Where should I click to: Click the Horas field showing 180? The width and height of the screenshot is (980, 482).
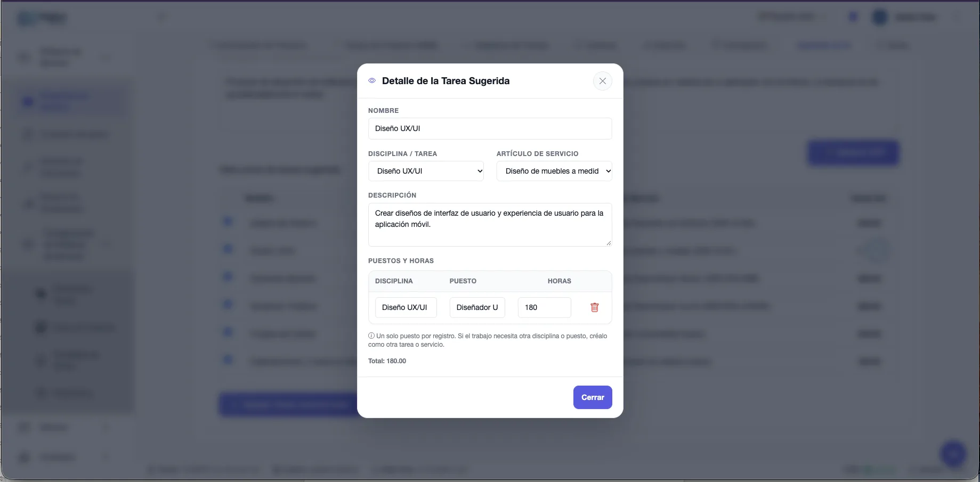pyautogui.click(x=544, y=307)
